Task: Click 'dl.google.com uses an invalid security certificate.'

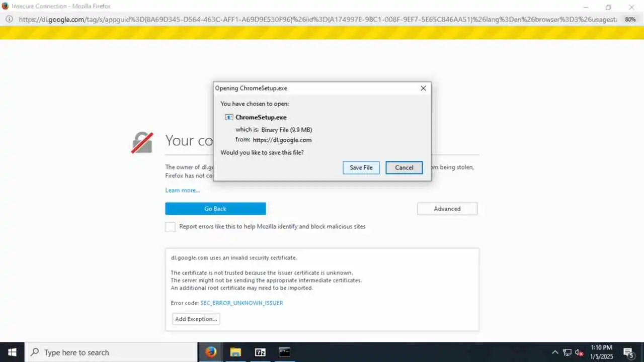Action: [234, 257]
